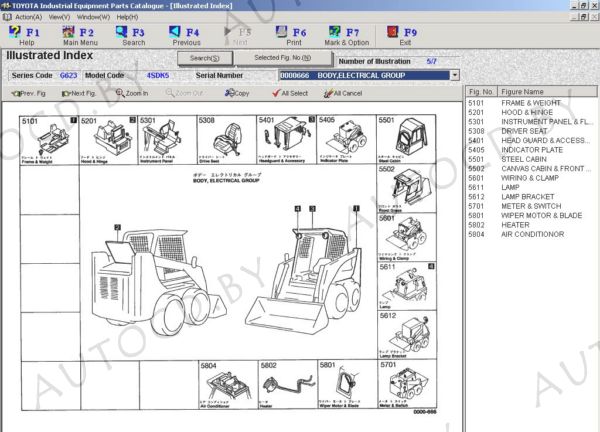This screenshot has width=600, height=432.
Task: Open figure thumbnail 5401 Headguard
Action: (286, 140)
